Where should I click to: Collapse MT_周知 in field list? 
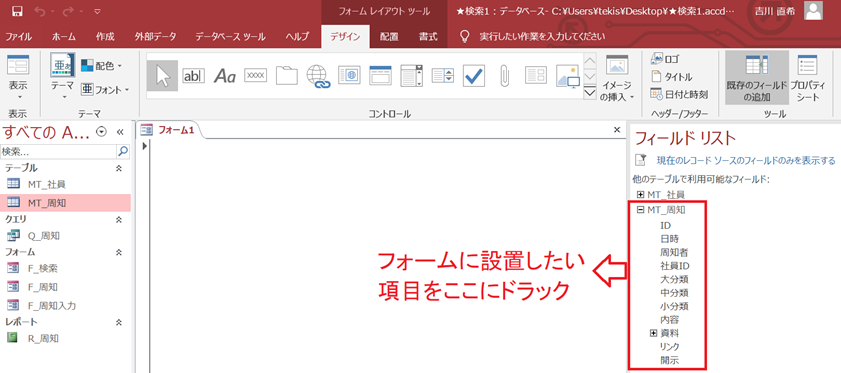click(x=640, y=210)
